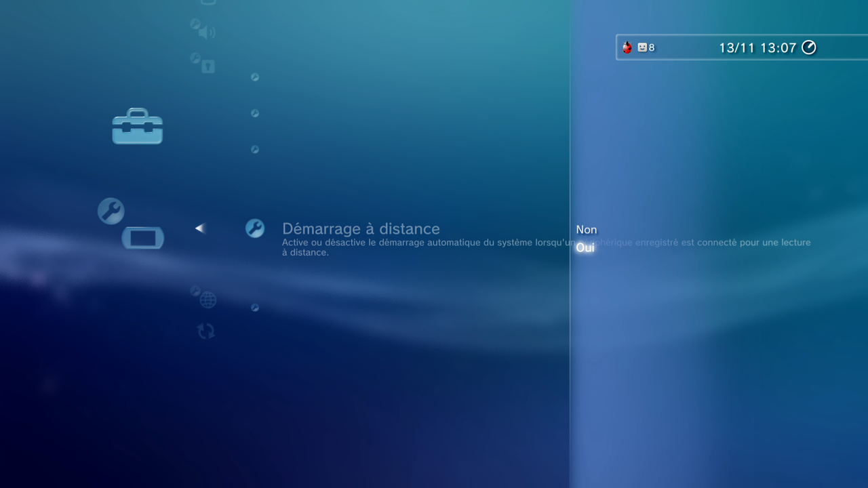Click the ladybug avatar in the status bar
Image resolution: width=868 pixels, height=488 pixels.
627,47
